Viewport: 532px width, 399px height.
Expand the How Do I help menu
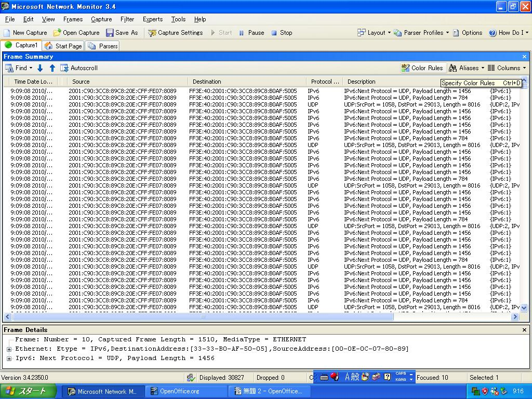coord(508,33)
